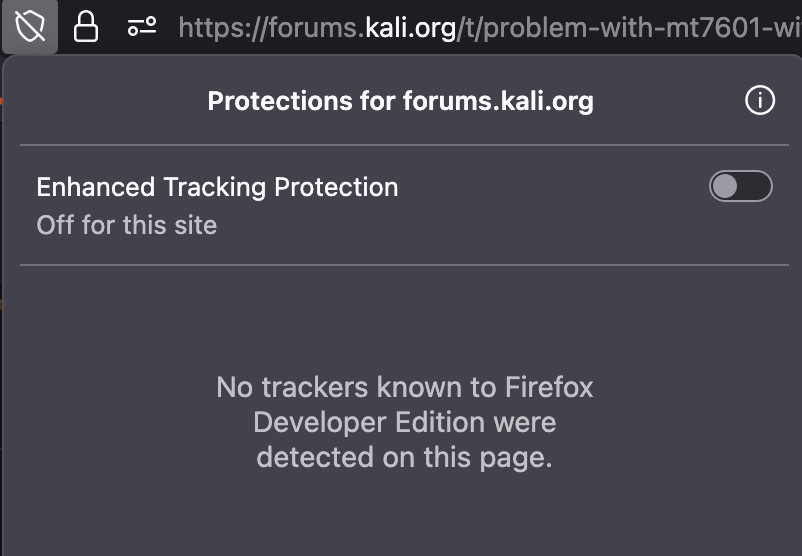Click the divider line below the panel heading

[404, 145]
